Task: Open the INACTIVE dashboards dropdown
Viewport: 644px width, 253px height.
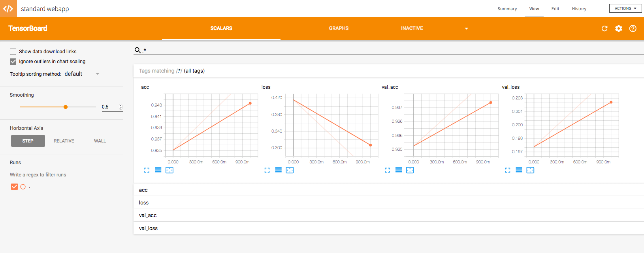Action: coord(436,28)
